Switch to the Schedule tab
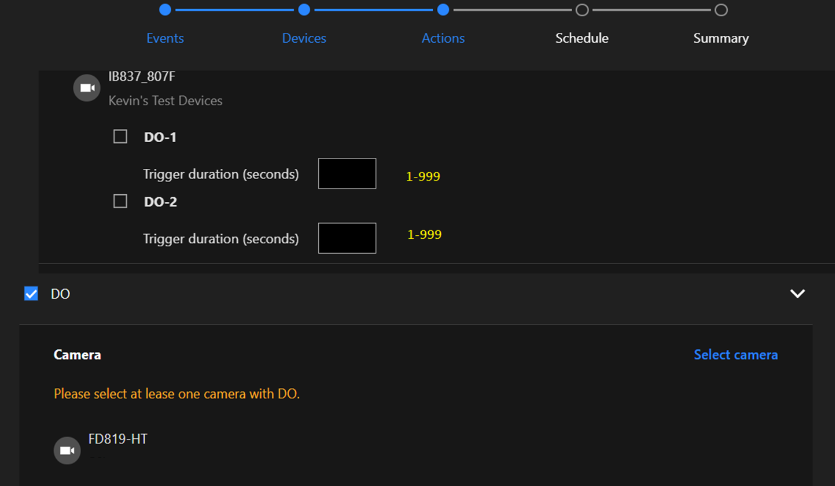835x486 pixels. pos(582,38)
